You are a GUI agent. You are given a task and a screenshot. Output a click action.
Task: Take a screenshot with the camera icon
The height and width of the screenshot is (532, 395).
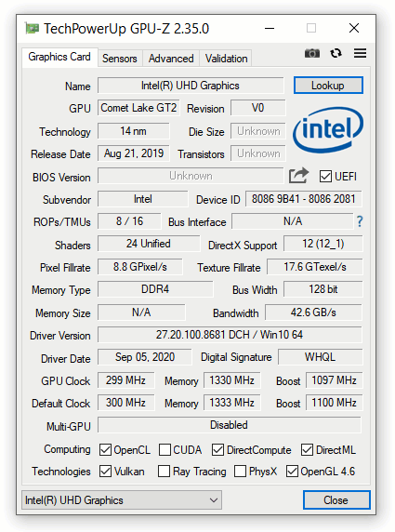(312, 53)
